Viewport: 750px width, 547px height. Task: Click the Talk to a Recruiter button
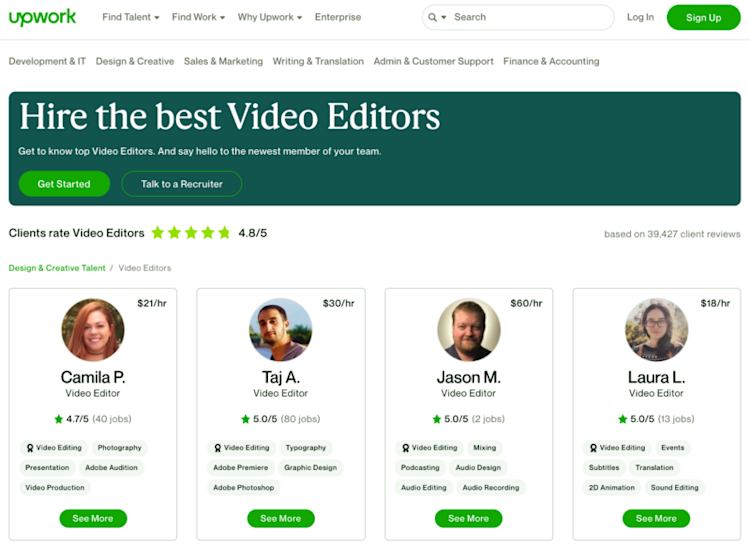point(182,184)
